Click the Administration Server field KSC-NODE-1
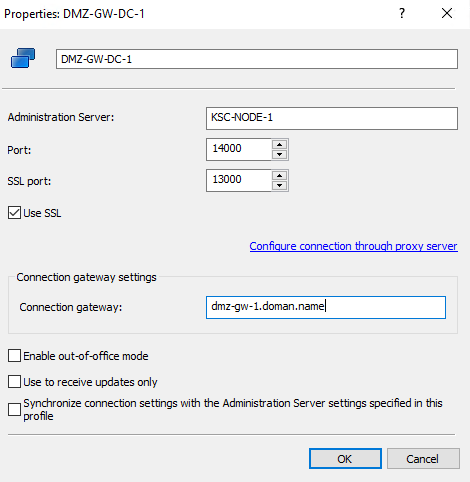The height and width of the screenshot is (482, 470). tap(332, 118)
